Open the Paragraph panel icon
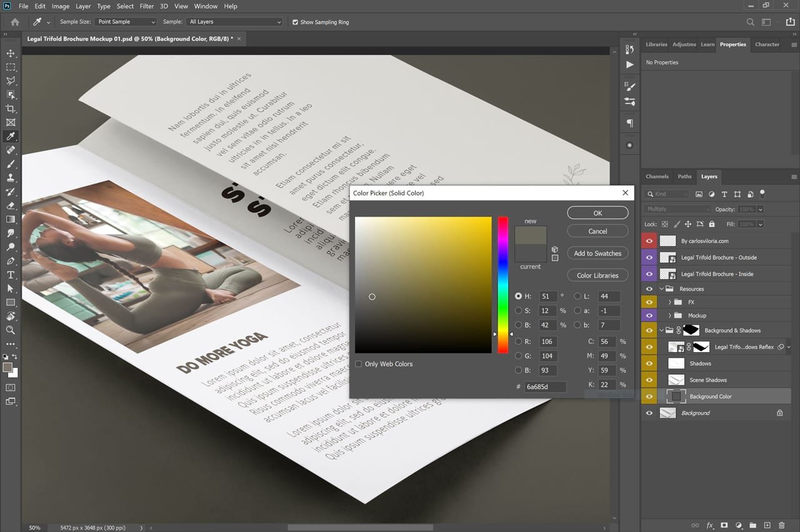 629,123
